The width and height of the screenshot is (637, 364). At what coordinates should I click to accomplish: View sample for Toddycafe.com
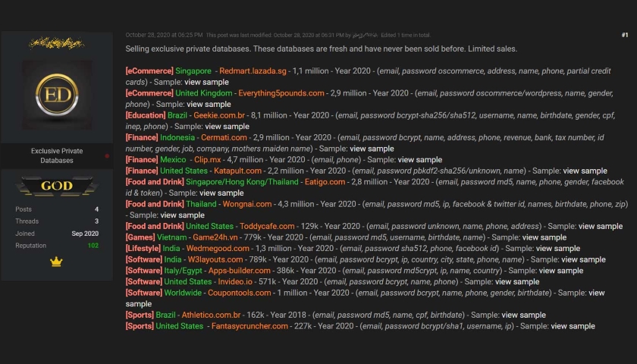(x=601, y=226)
